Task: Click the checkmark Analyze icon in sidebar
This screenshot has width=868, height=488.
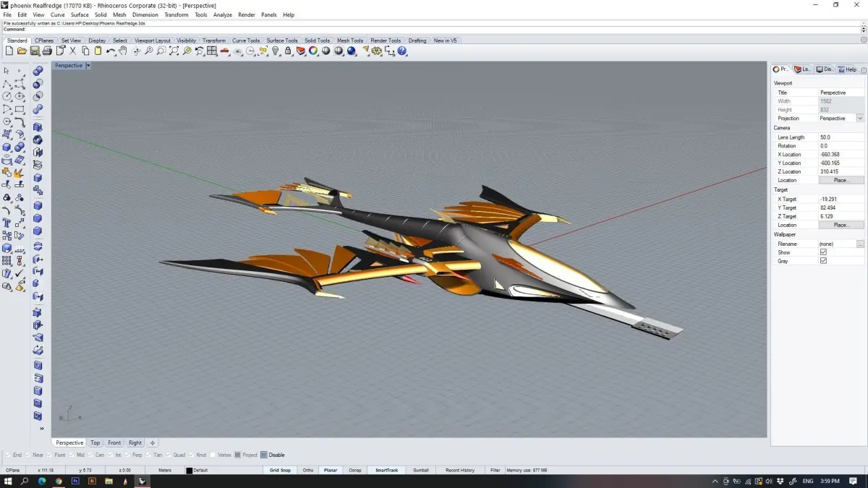Action: point(19,273)
